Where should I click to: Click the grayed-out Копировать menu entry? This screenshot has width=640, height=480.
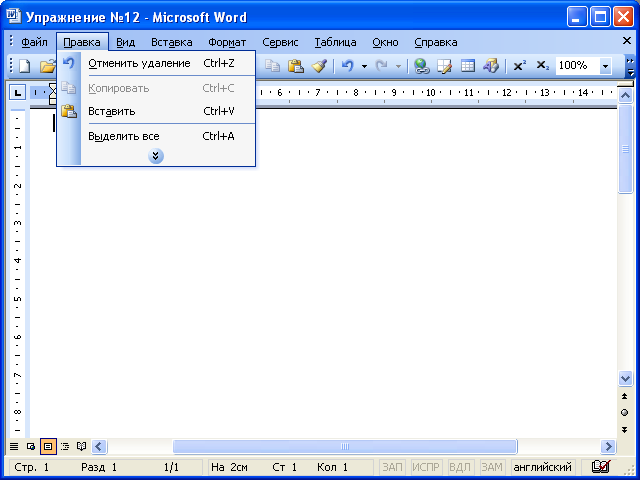pyautogui.click(x=156, y=88)
